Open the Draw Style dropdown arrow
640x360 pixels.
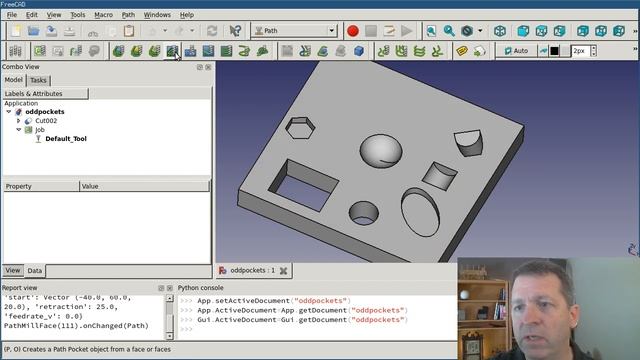point(480,31)
